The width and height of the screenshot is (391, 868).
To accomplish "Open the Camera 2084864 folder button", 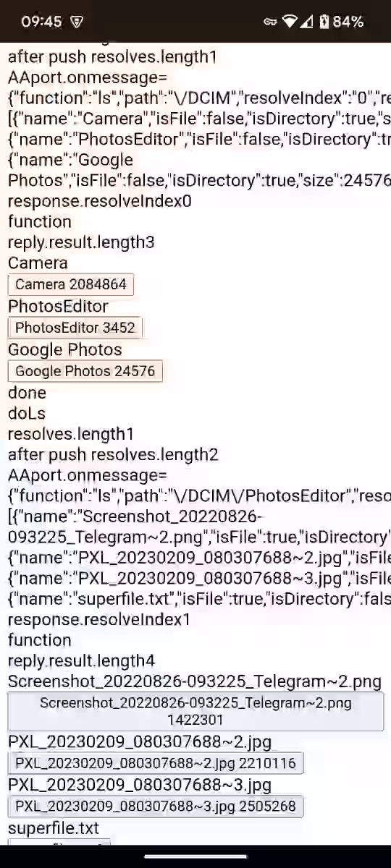I will click(71, 284).
